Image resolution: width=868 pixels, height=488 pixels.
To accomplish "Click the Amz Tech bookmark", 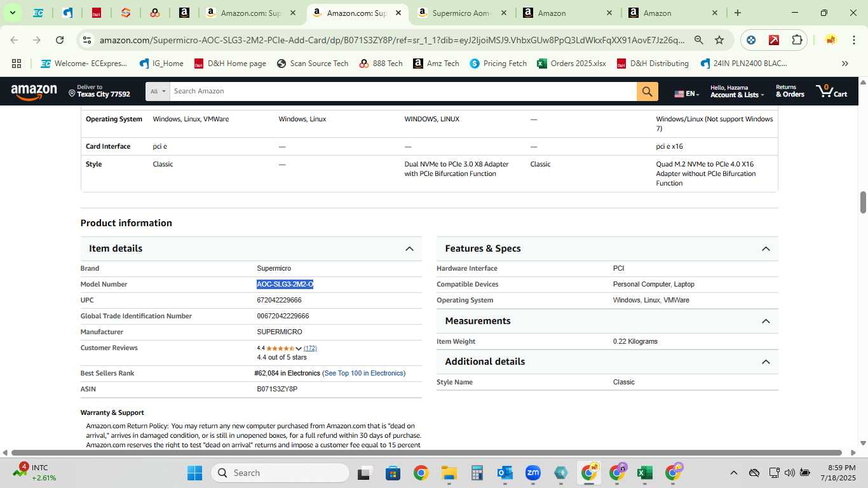I will pos(436,64).
